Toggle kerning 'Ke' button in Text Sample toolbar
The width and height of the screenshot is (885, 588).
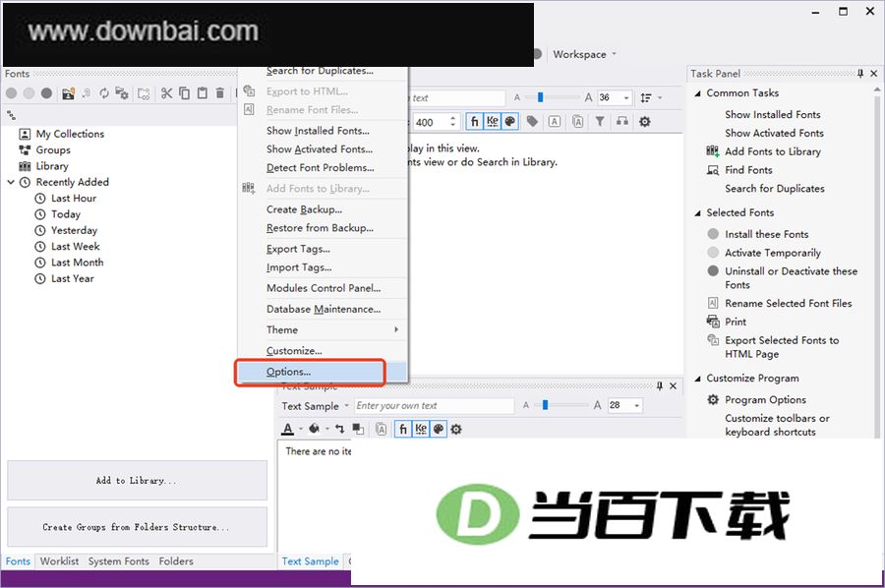click(x=421, y=430)
